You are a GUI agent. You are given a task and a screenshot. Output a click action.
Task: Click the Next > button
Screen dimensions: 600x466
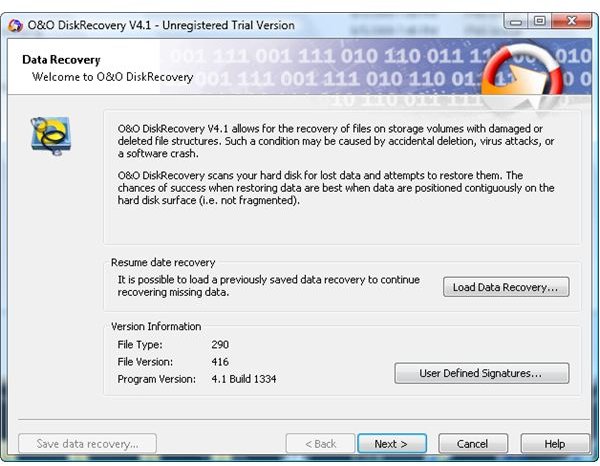392,444
